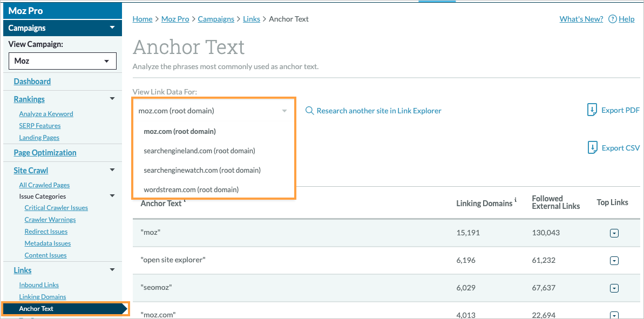Screen dimensions: 644x319
Task: Click Research another site in Link Explorer
Action: click(378, 110)
